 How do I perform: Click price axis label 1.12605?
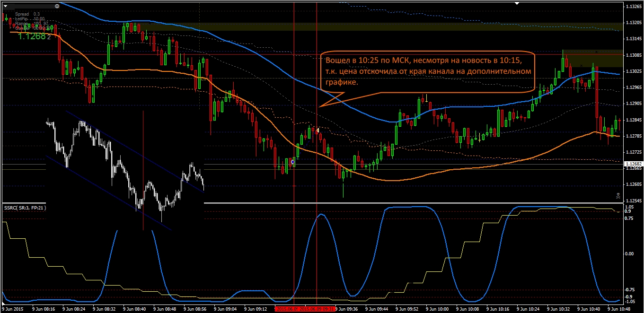633,184
